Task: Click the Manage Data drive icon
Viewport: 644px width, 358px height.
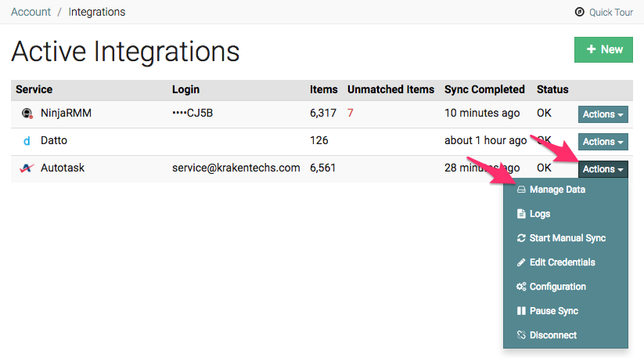Action: pyautogui.click(x=521, y=190)
